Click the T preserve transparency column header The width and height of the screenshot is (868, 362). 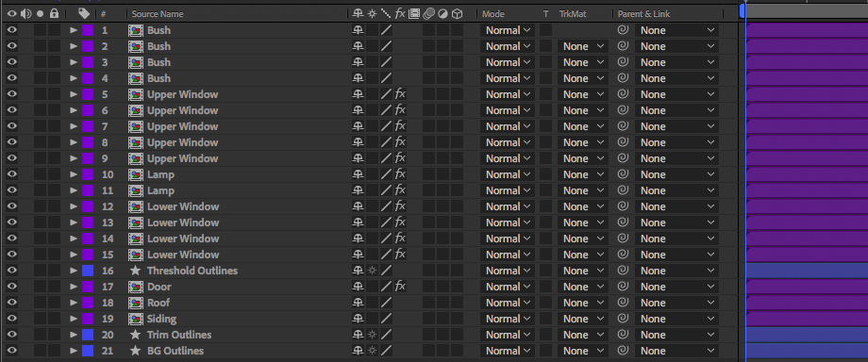pyautogui.click(x=545, y=14)
